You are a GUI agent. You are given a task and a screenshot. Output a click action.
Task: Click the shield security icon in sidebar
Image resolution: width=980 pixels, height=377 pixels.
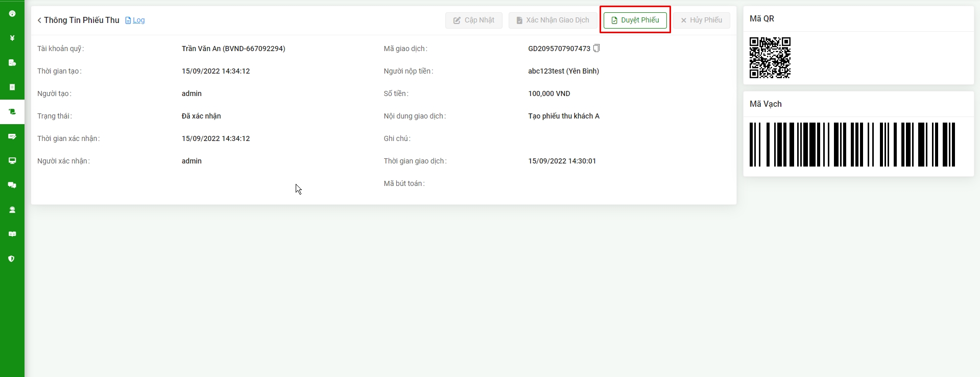click(12, 259)
